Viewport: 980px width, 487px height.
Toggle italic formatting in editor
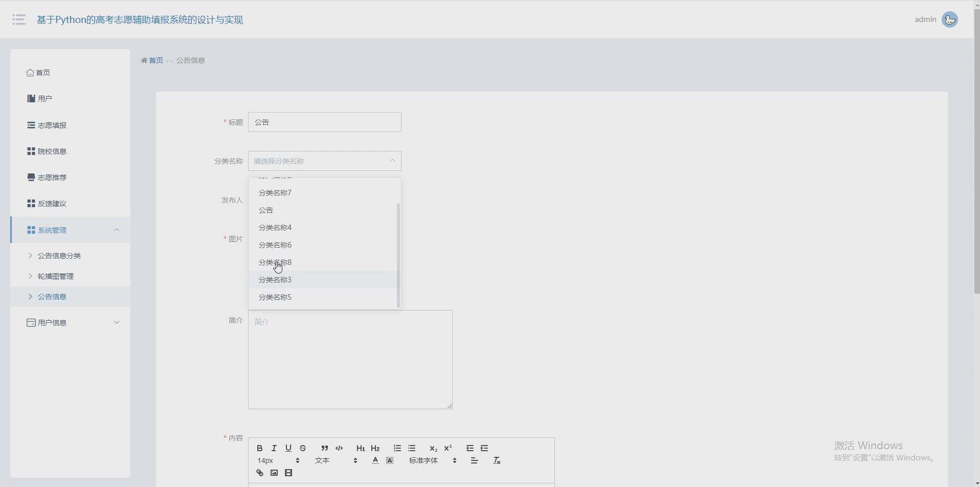pyautogui.click(x=274, y=448)
